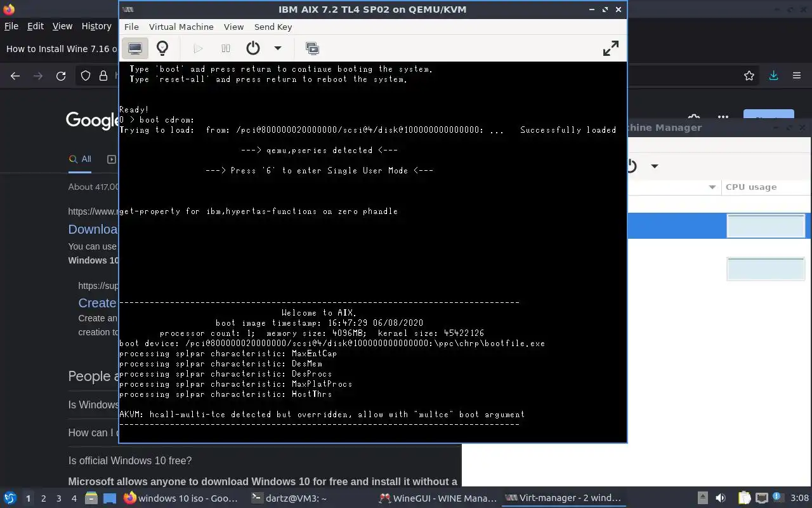Open Firefox File menu
Screen dimensions: 812x508
click(11, 26)
